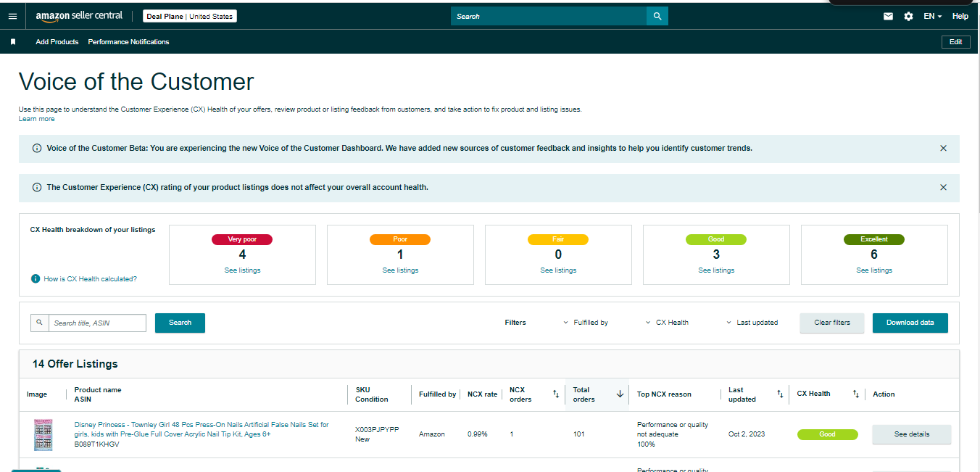Open the mail messages icon
The width and height of the screenshot is (980, 472).
point(888,16)
